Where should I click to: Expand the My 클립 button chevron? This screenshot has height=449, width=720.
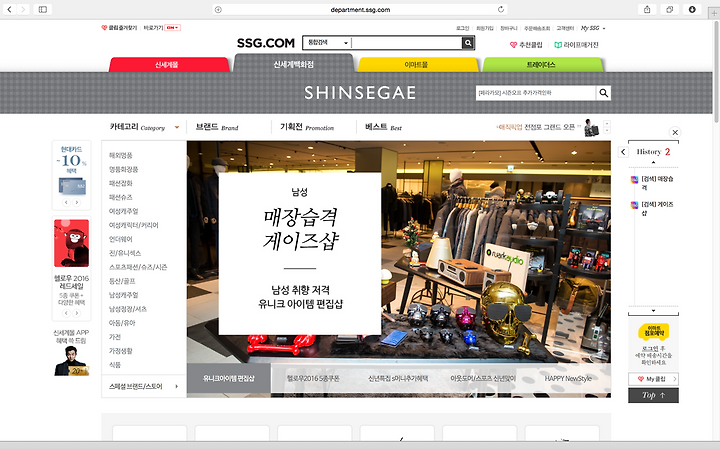674,379
